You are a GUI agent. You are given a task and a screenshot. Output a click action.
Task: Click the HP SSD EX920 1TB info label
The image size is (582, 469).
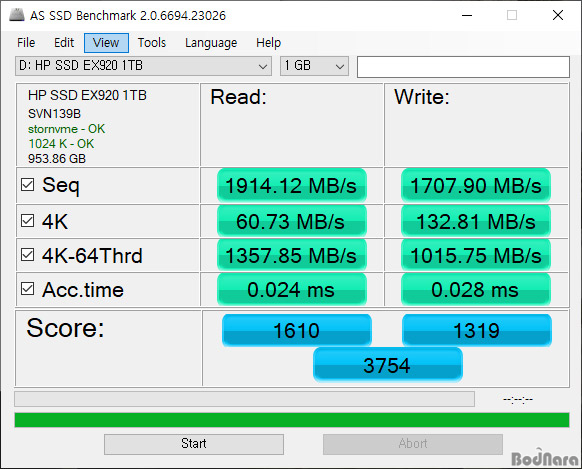(87, 96)
